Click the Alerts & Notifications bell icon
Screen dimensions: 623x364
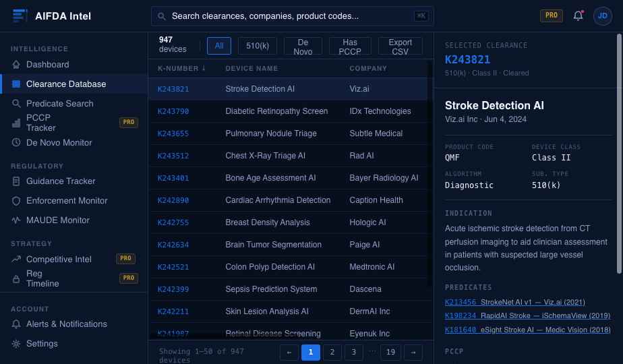tap(16, 324)
